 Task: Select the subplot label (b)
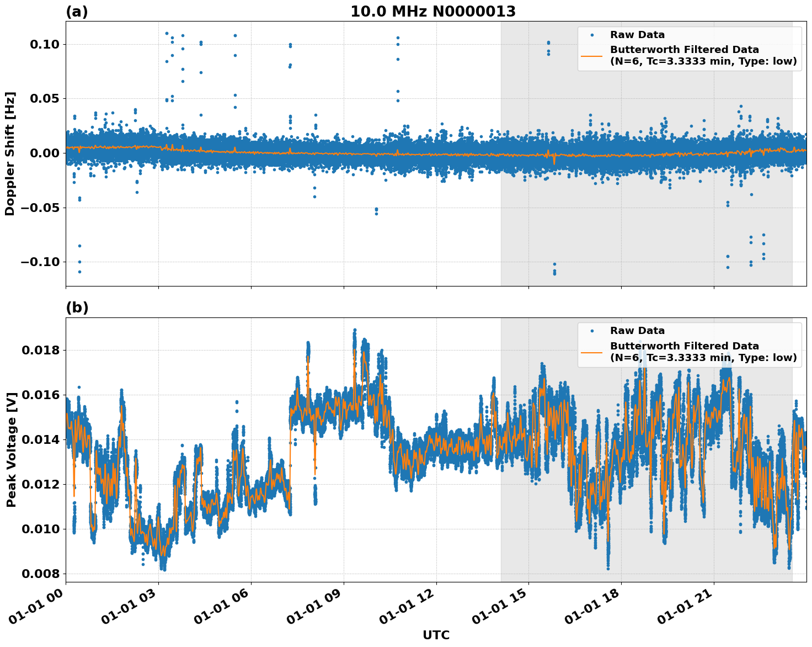point(77,307)
